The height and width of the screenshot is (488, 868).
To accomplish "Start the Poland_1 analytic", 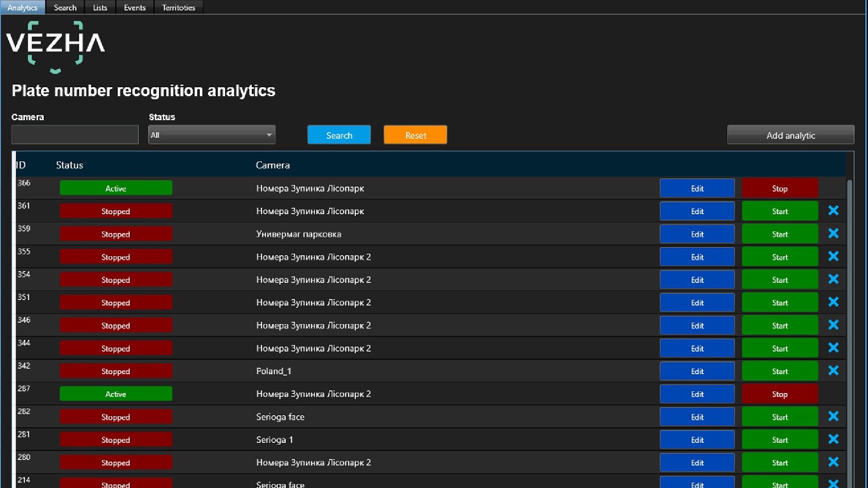I will [780, 371].
